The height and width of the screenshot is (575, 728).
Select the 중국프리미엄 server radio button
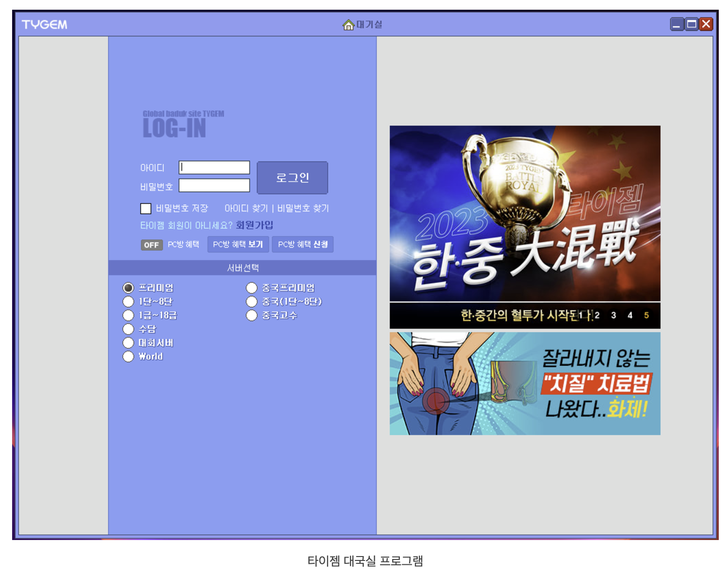[251, 288]
